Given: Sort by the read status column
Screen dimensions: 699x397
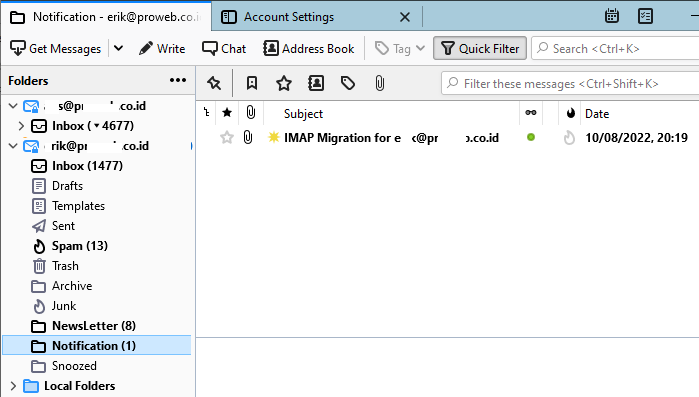Looking at the screenshot, I should [x=530, y=113].
